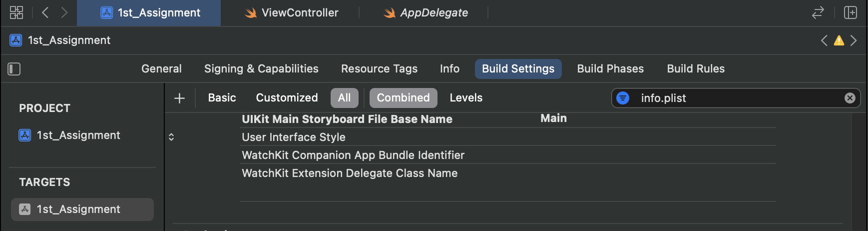
Task: Show Customized build settings
Action: 287,98
